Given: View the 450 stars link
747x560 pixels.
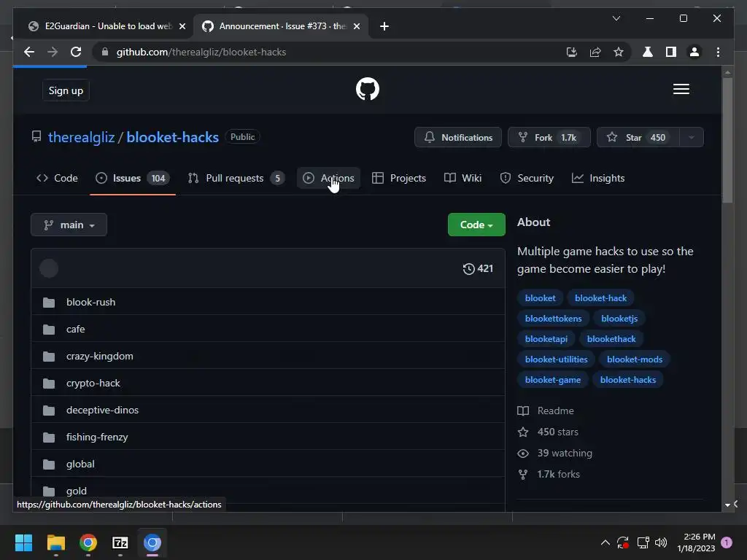Looking at the screenshot, I should click(x=548, y=432).
